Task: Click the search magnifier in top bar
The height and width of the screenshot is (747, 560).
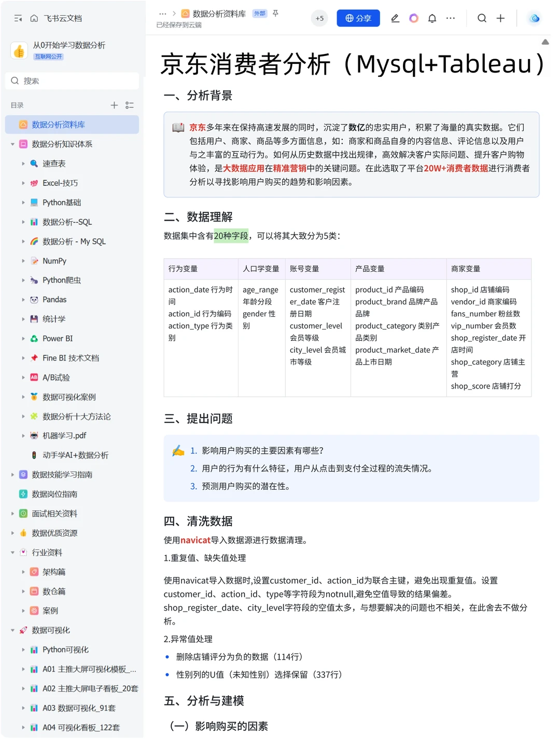Action: coord(482,18)
